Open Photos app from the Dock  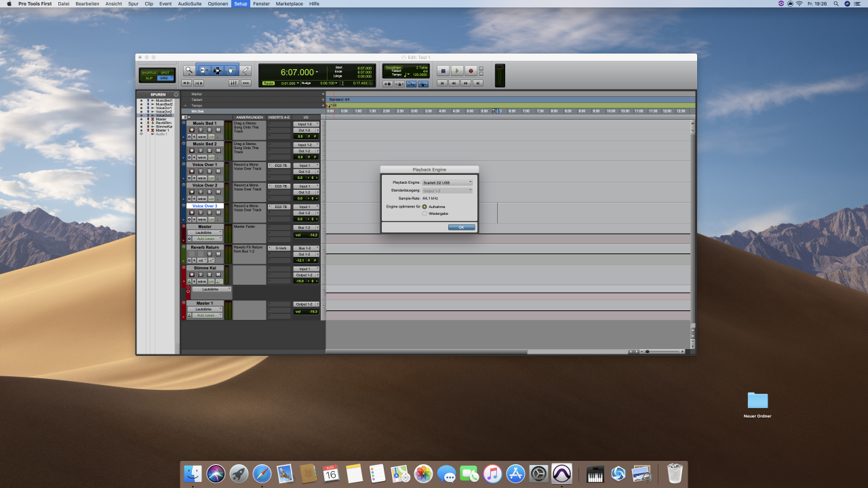pos(423,473)
